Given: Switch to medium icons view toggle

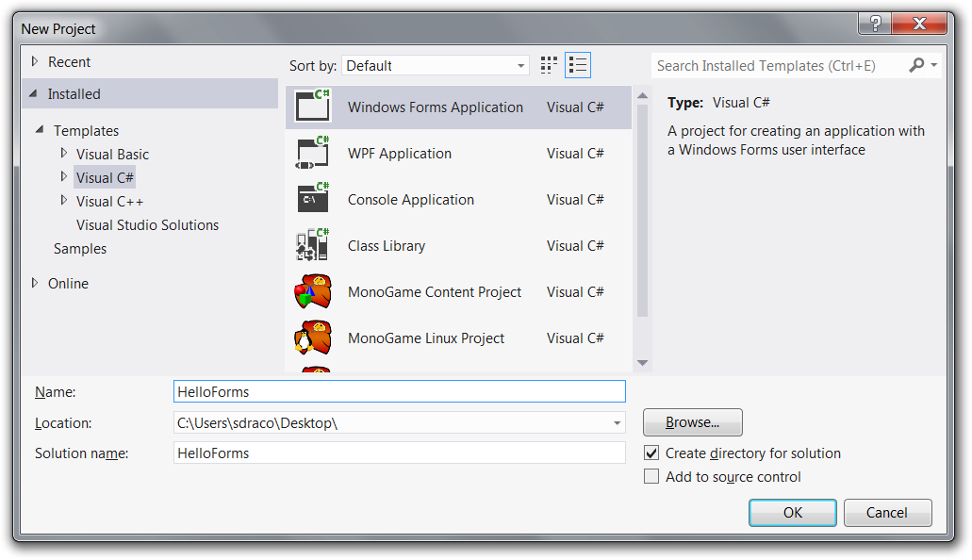Looking at the screenshot, I should pyautogui.click(x=549, y=64).
